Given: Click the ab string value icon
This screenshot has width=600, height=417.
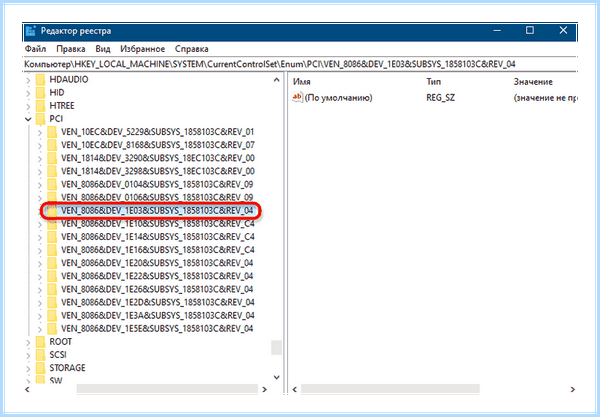Looking at the screenshot, I should coord(297,97).
